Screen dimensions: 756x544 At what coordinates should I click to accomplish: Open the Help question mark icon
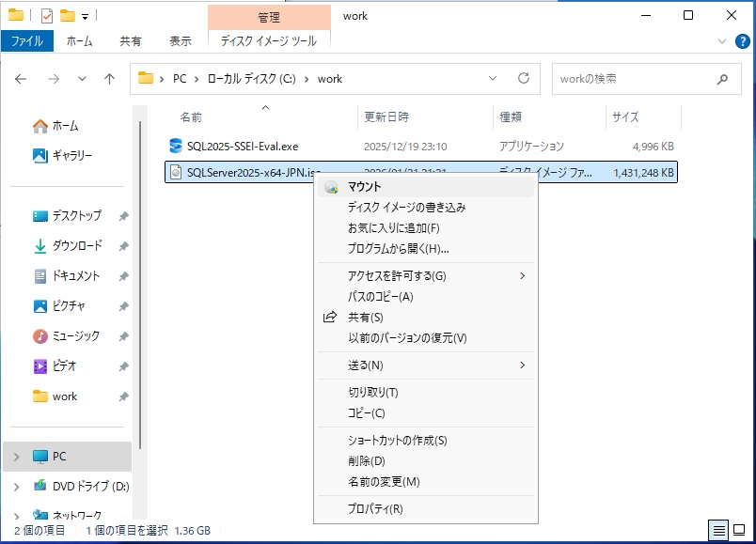[742, 42]
